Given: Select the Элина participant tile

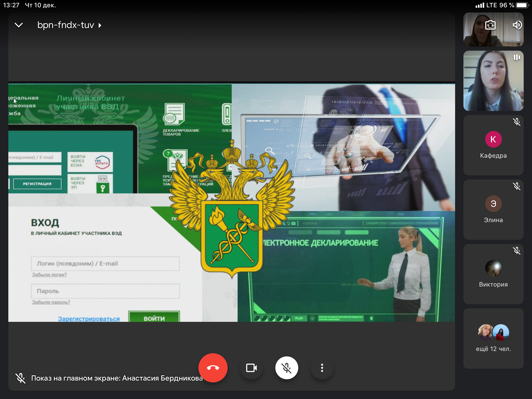Looking at the screenshot, I should tap(493, 210).
